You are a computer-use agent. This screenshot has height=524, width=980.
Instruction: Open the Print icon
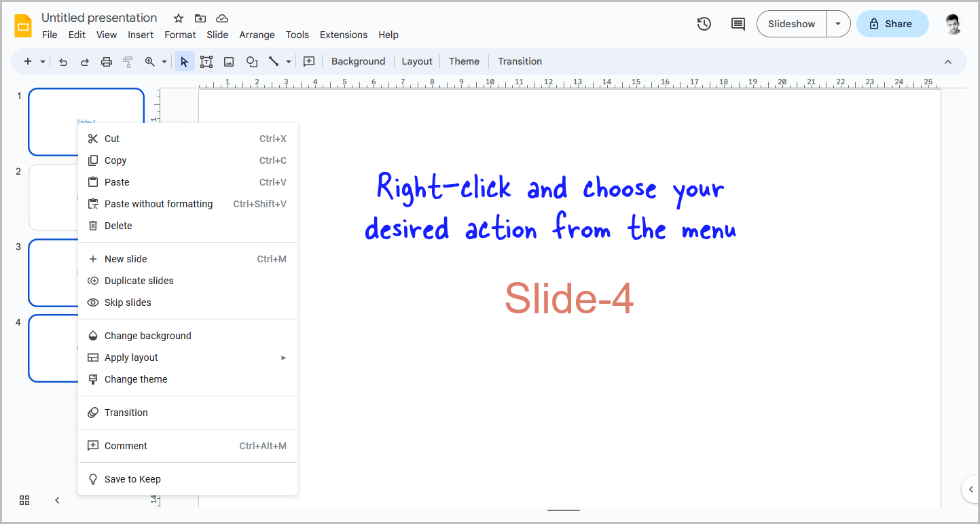[106, 61]
